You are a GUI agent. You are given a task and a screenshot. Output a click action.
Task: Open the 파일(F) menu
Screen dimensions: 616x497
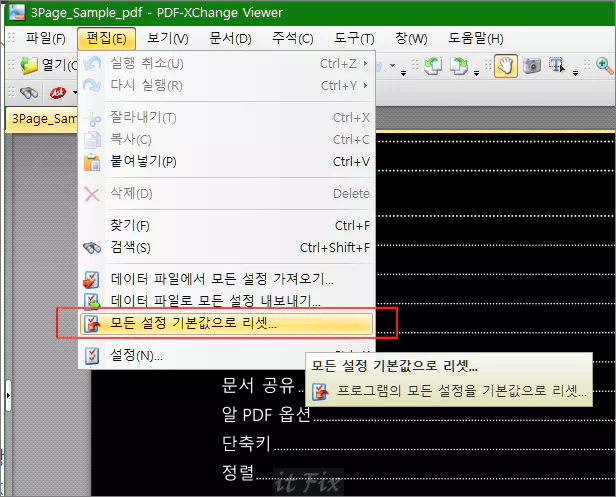(46, 39)
